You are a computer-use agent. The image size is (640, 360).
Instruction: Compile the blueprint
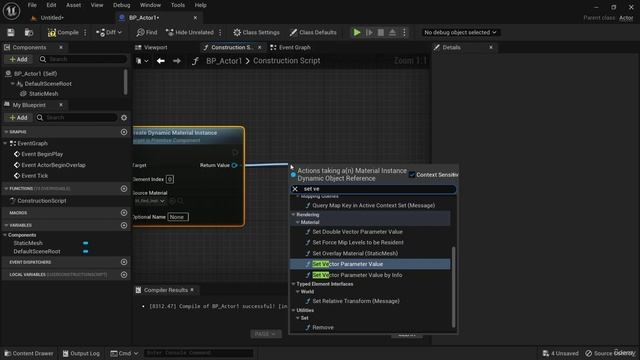pyautogui.click(x=63, y=32)
